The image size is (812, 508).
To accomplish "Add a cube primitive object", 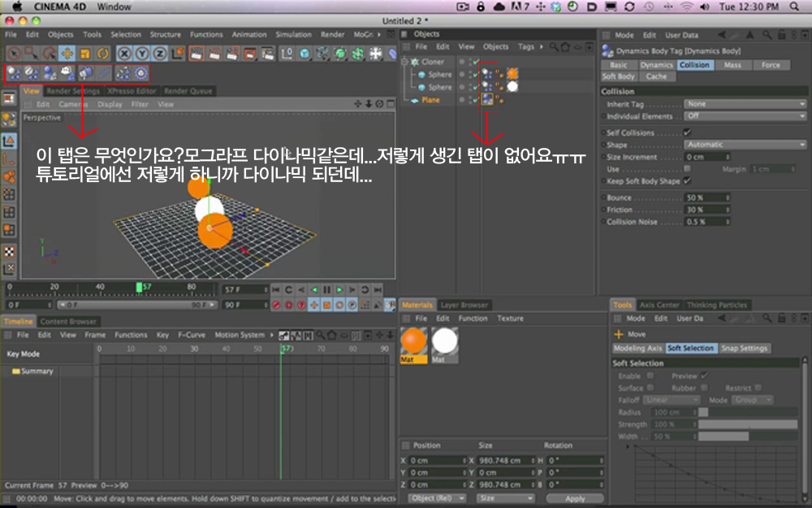I will [305, 54].
